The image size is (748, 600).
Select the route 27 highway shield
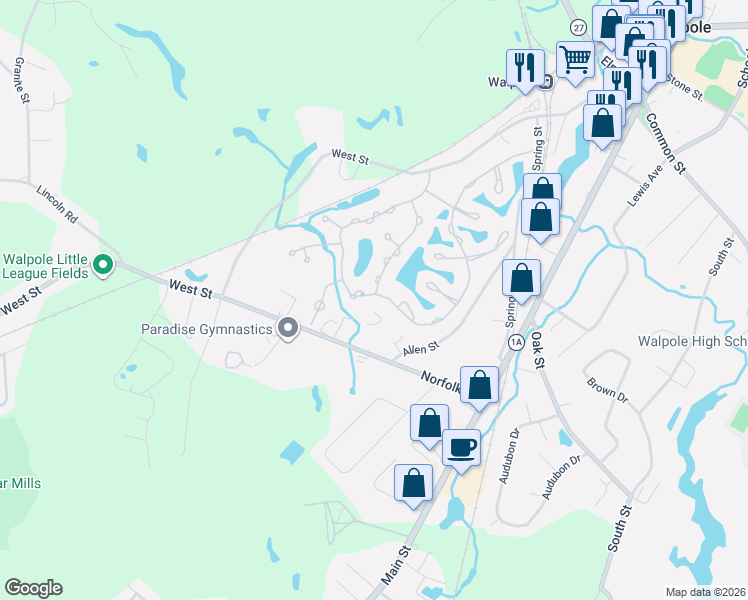pyautogui.click(x=579, y=28)
